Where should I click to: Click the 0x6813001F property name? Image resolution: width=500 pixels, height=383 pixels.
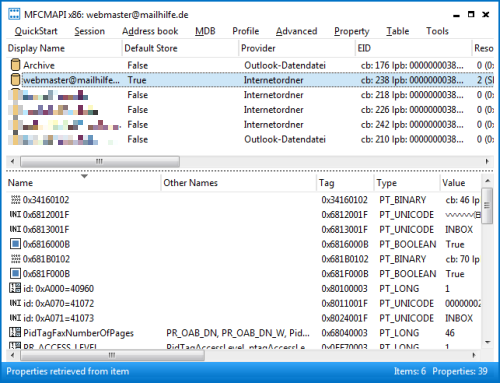46,229
